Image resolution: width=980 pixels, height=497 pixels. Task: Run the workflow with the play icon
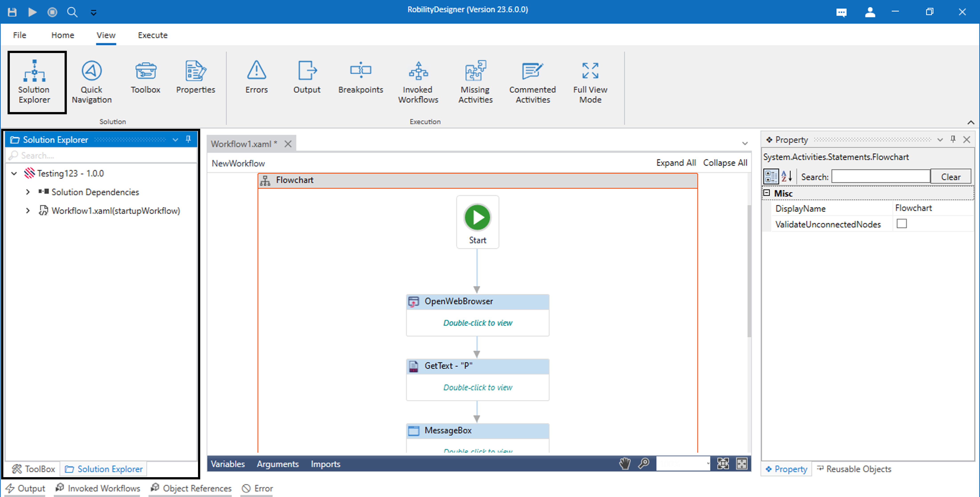32,12
